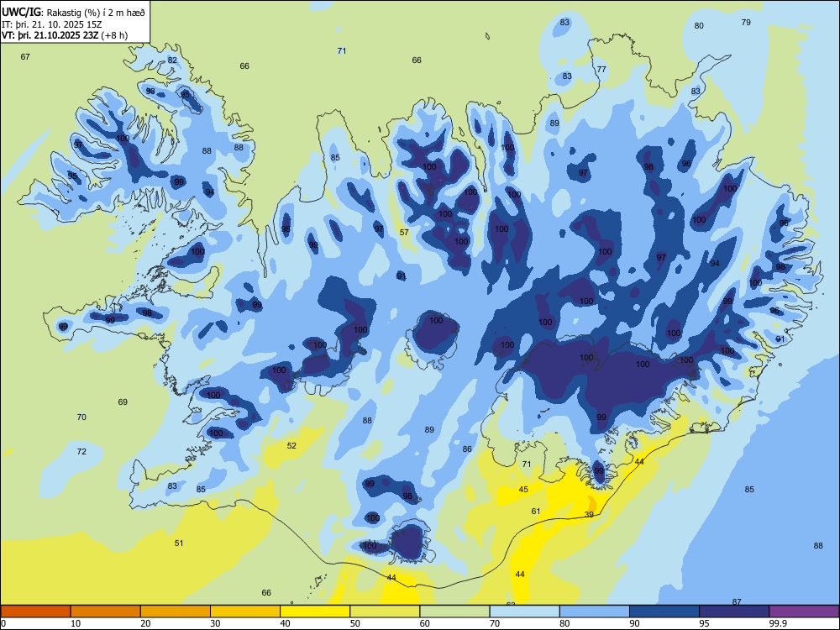Click the '61' value near the south coast

[x=536, y=511]
